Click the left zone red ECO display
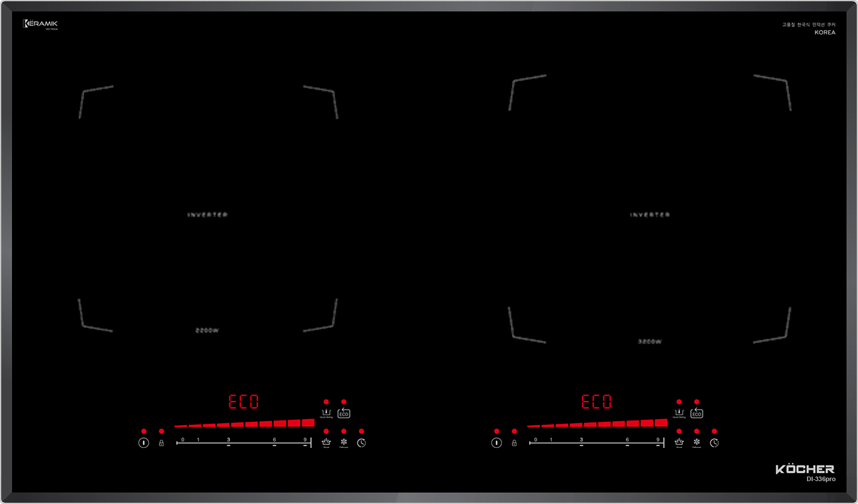The width and height of the screenshot is (858, 504). pyautogui.click(x=244, y=402)
